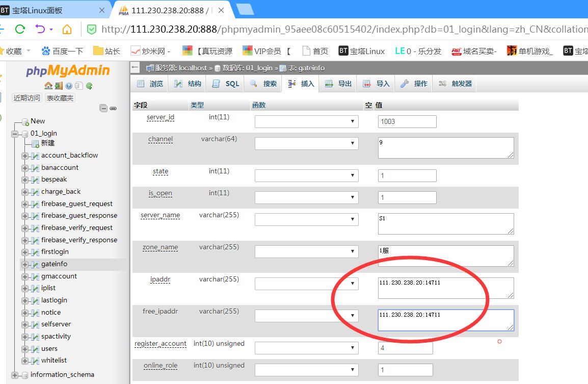588x384 pixels.
Task: Open phpMyAdmin documentation help icon
Action: pyautogui.click(x=69, y=86)
